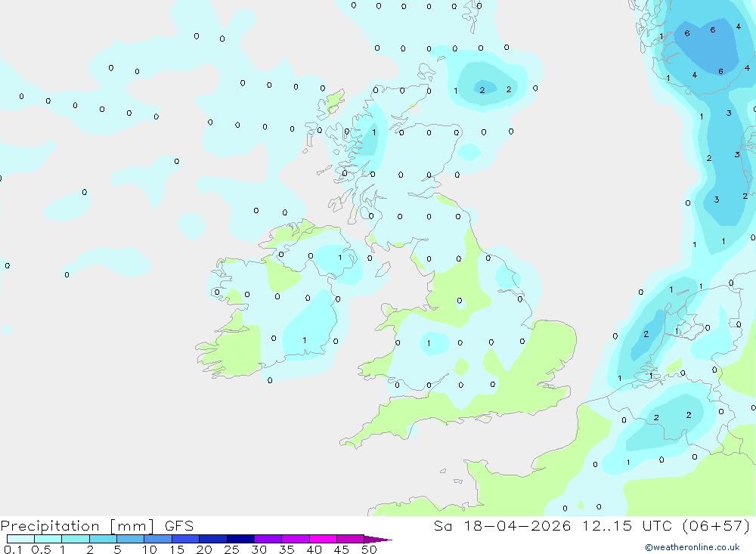Select the forecast date 'Sa 18-04-2026' text
Screen dimensions: 756x554
pos(503,525)
